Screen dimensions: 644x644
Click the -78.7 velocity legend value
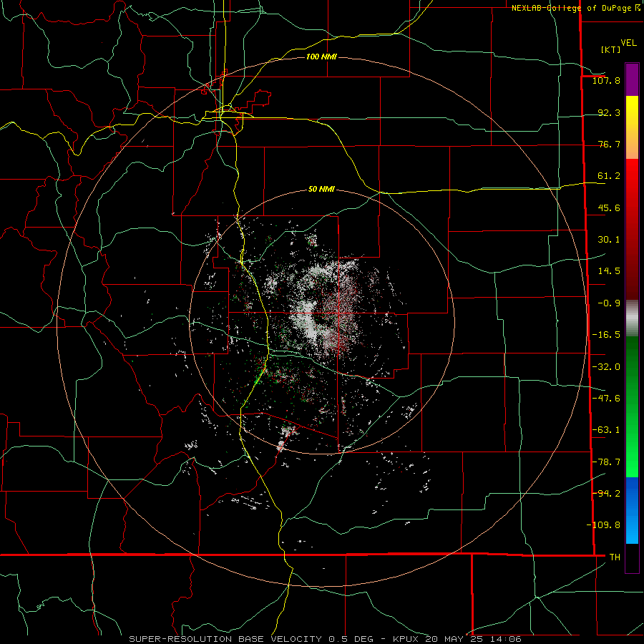click(x=606, y=462)
